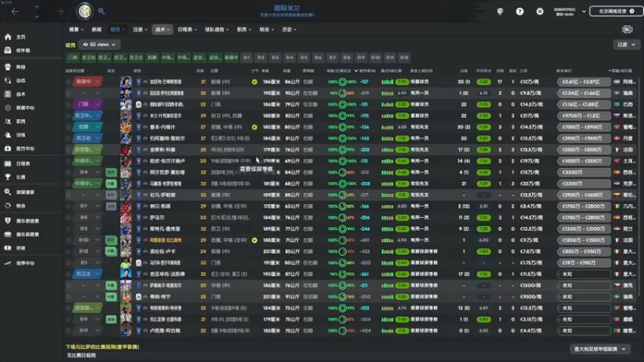The height and width of the screenshot is (362, 644).
Task: Open 职员 staff icon in sidebar
Action: coord(8,121)
